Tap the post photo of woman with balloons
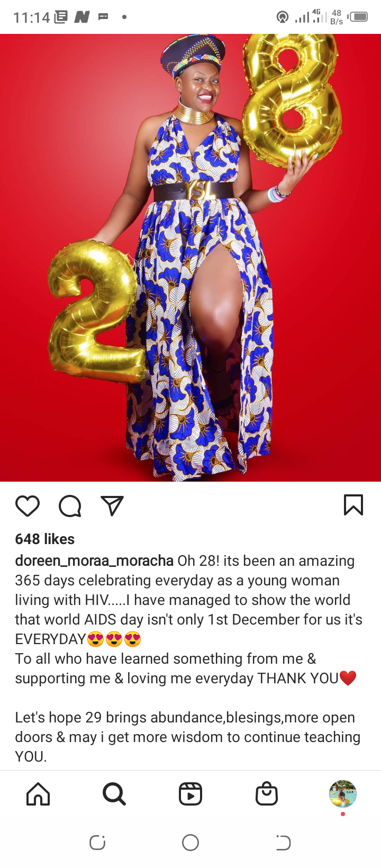This screenshot has width=381, height=868. click(x=190, y=258)
